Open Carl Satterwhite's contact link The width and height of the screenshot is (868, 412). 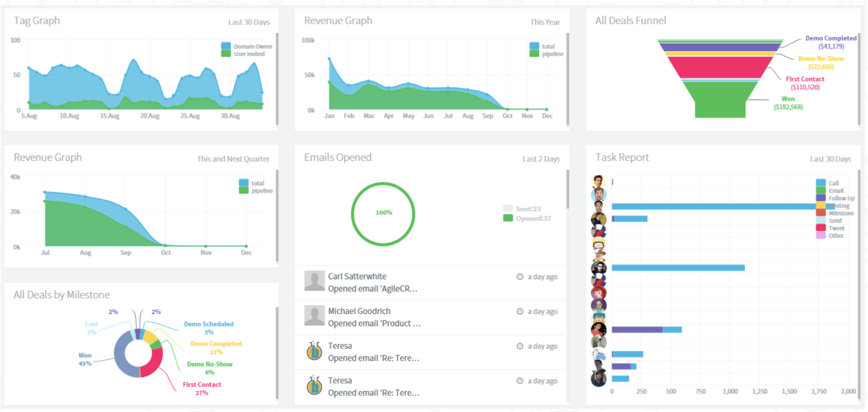click(357, 276)
